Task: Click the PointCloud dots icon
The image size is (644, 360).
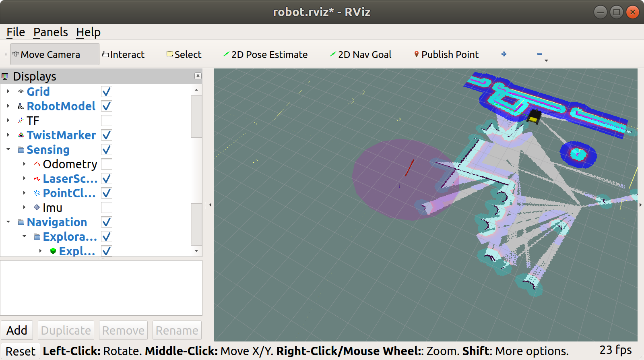Action: tap(37, 193)
